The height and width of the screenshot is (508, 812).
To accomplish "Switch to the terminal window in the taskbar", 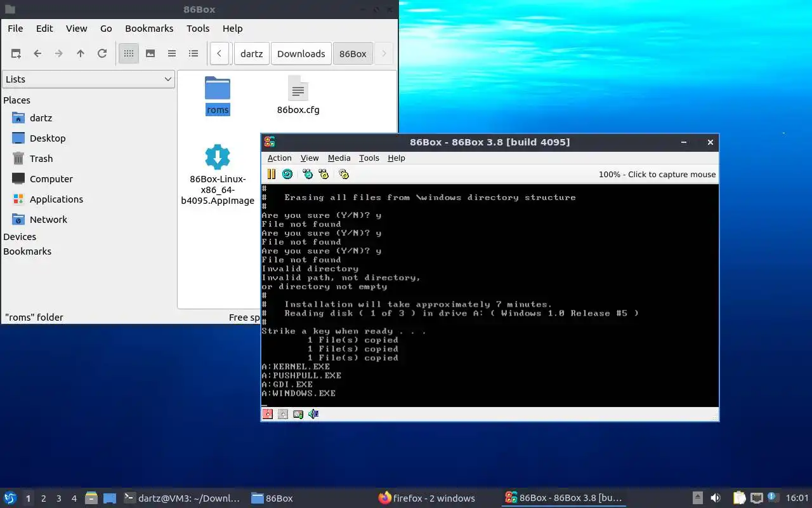I will [x=183, y=498].
